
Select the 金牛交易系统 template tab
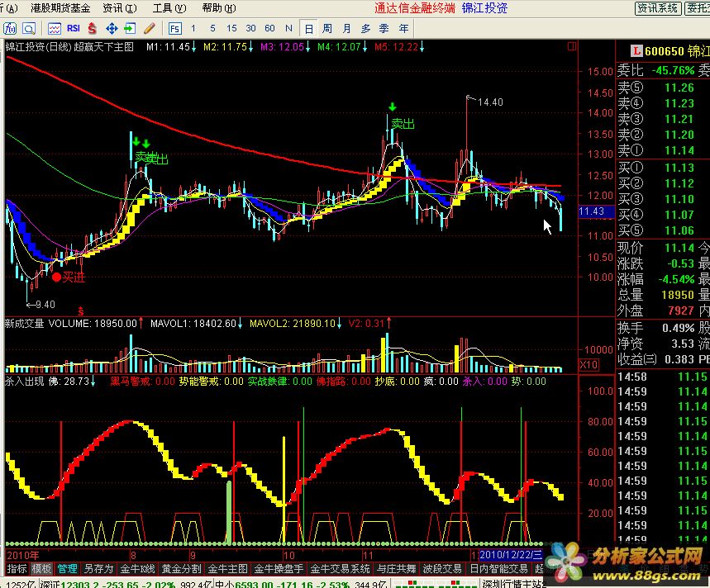tap(340, 568)
